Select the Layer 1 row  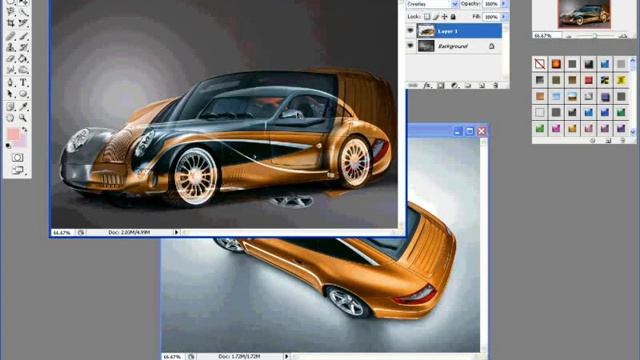point(459,31)
